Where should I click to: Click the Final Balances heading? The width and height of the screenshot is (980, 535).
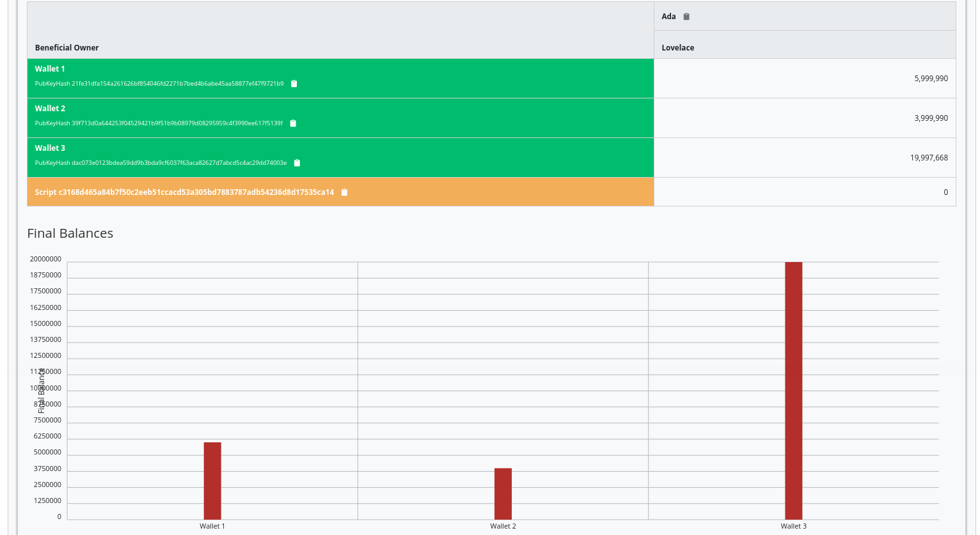70,233
